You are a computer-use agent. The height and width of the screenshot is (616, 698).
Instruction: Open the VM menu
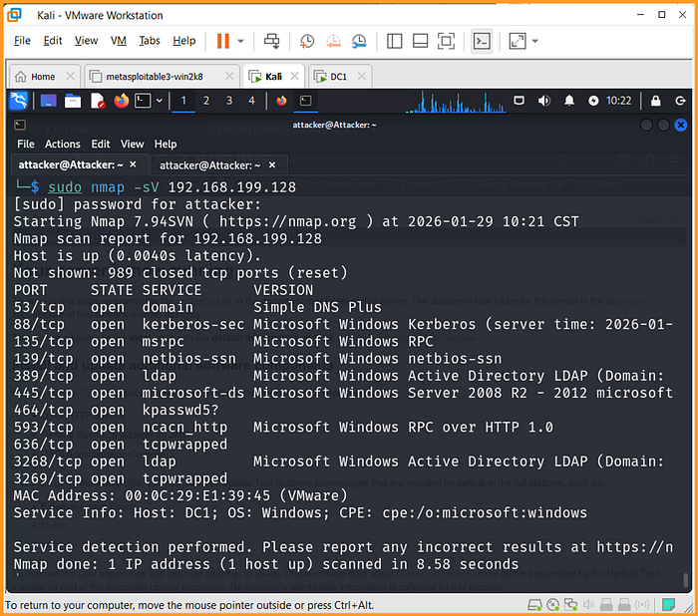pyautogui.click(x=119, y=41)
